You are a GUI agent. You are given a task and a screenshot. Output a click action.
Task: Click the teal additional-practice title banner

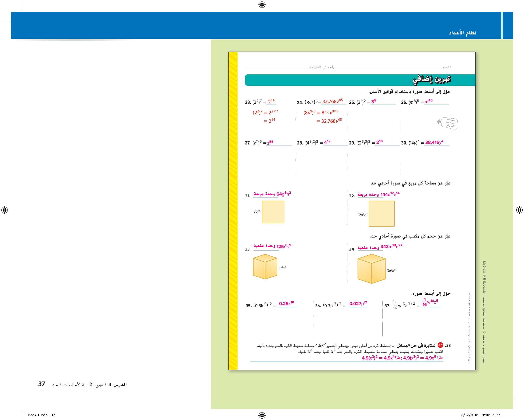click(360, 80)
